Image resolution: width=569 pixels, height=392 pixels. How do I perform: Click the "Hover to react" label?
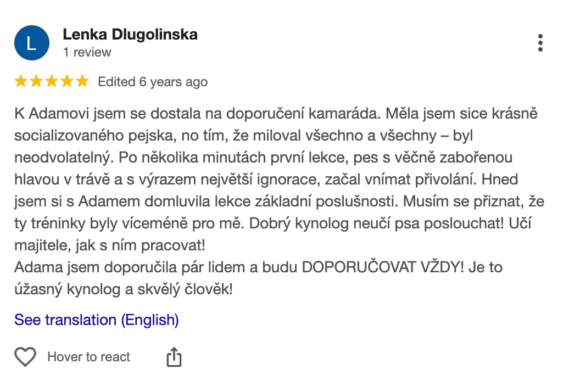[89, 357]
